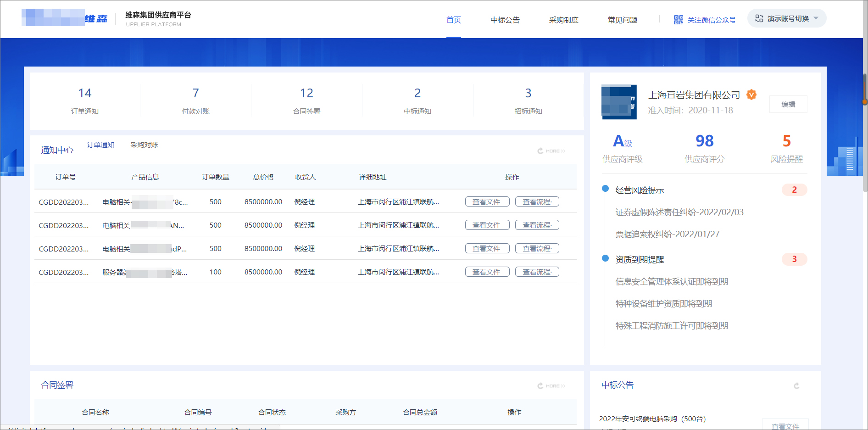Viewport: 868px width, 430px height.
Task: Click 信息安全管理体系认证即将到期 item
Action: pyautogui.click(x=672, y=281)
